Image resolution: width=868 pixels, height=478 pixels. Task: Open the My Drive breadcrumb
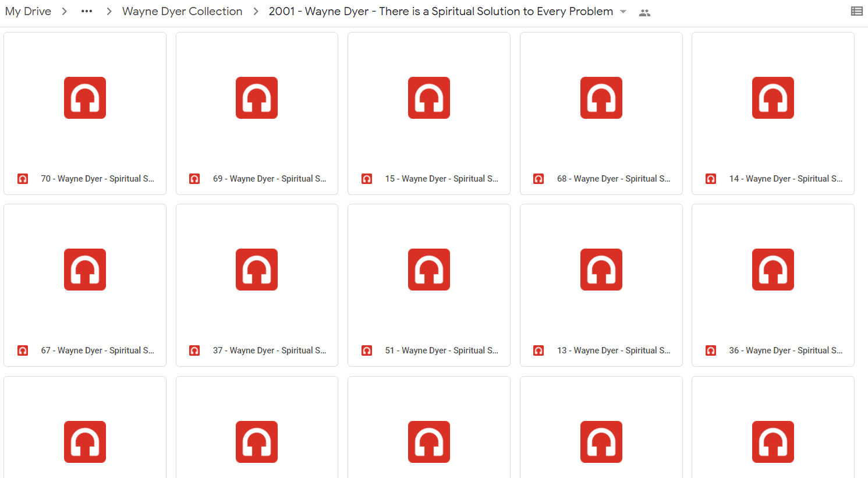pos(28,12)
